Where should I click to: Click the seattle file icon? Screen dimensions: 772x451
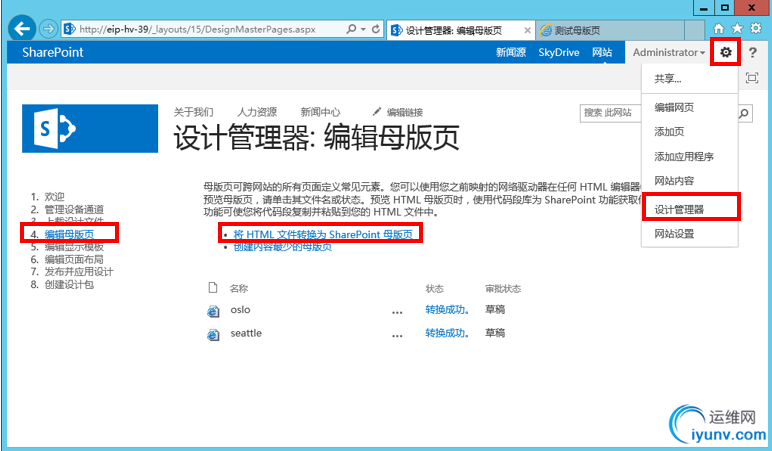[x=213, y=335]
